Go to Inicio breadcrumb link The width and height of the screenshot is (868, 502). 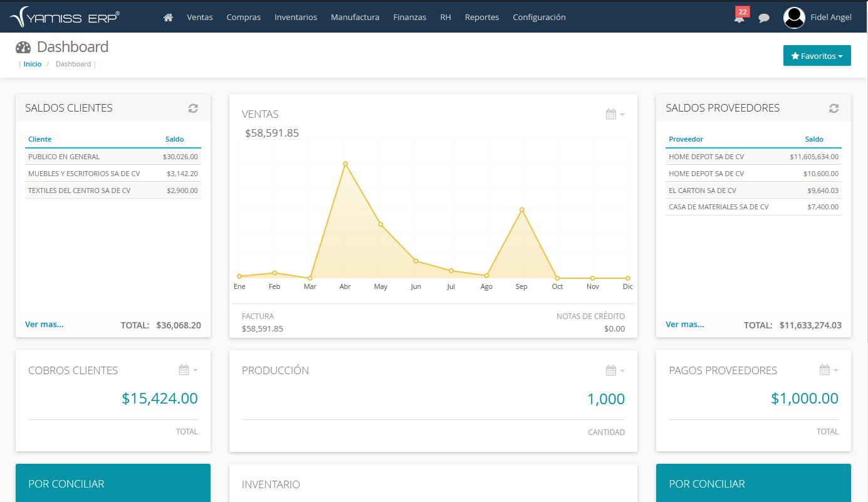[x=33, y=64]
